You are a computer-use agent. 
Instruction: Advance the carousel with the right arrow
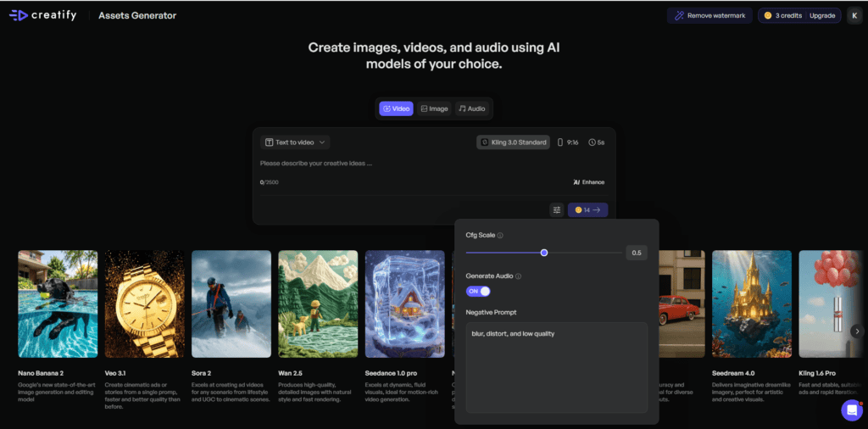coord(857,331)
